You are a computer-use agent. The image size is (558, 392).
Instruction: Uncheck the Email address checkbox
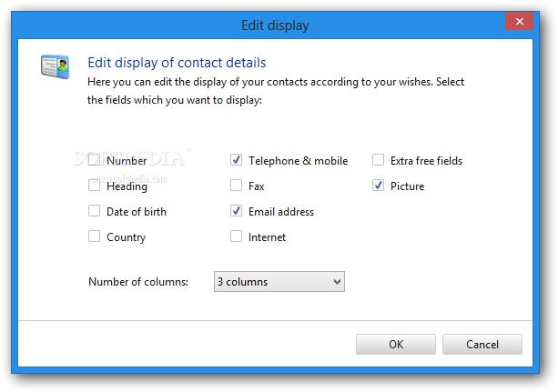236,211
